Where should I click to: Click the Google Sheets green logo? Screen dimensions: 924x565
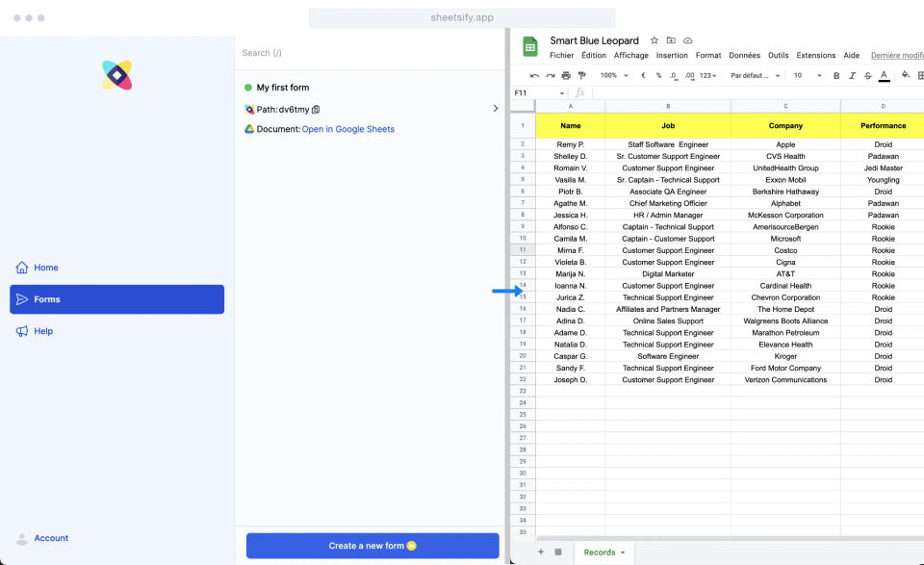tap(529, 46)
